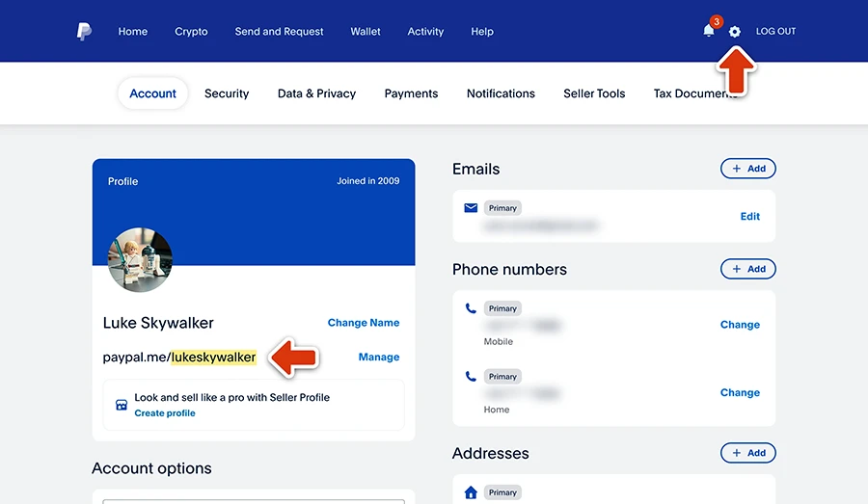868x504 pixels.
Task: Click the Addresses heading
Action: pos(491,454)
